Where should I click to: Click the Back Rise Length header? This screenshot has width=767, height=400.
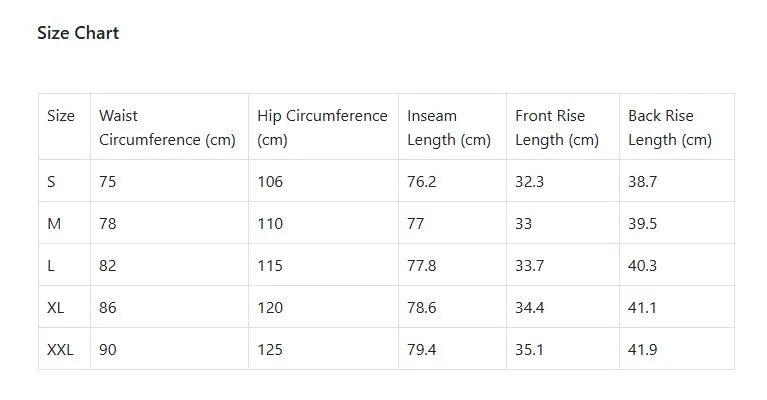(x=669, y=128)
